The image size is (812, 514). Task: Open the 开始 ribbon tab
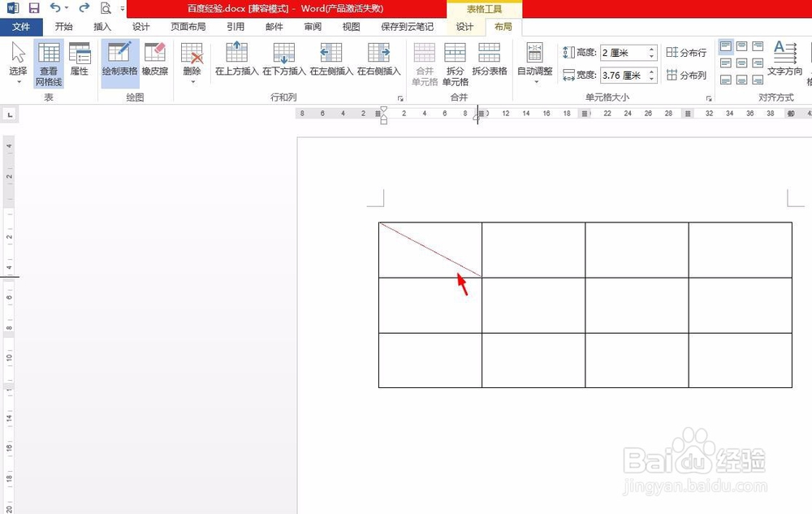click(x=64, y=26)
